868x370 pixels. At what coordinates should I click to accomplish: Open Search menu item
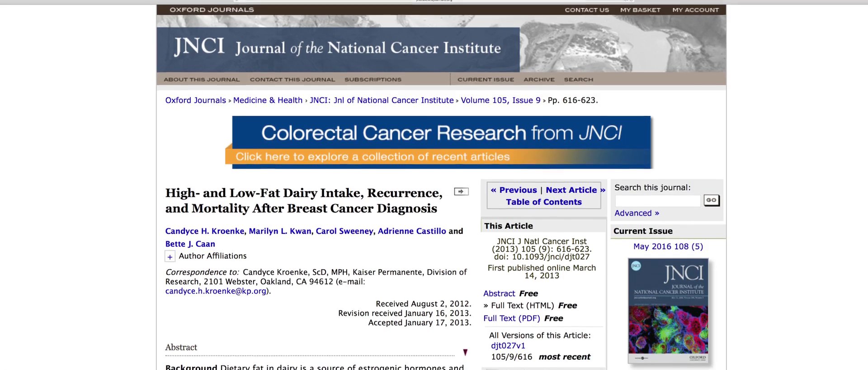[x=579, y=80]
